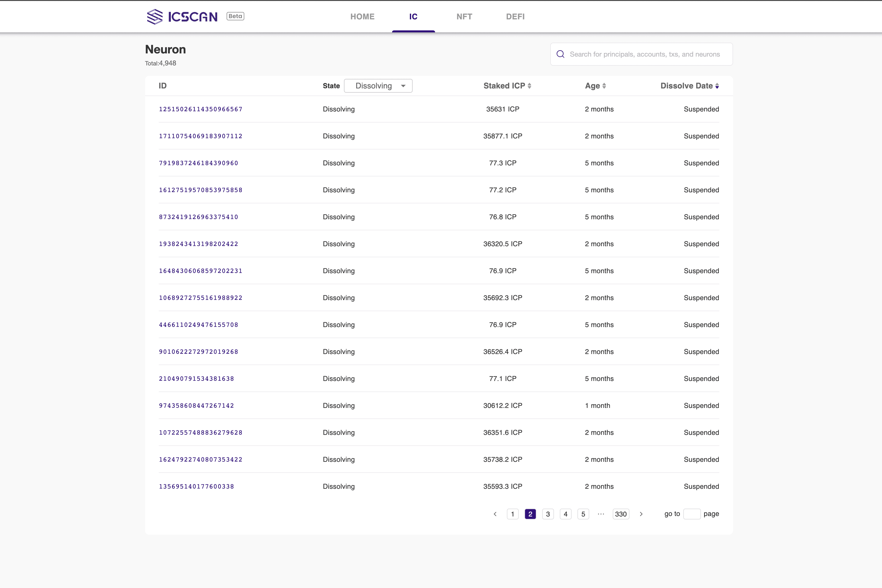Click the pagination ellipsis to jump ahead
This screenshot has width=882, height=588.
[601, 514]
